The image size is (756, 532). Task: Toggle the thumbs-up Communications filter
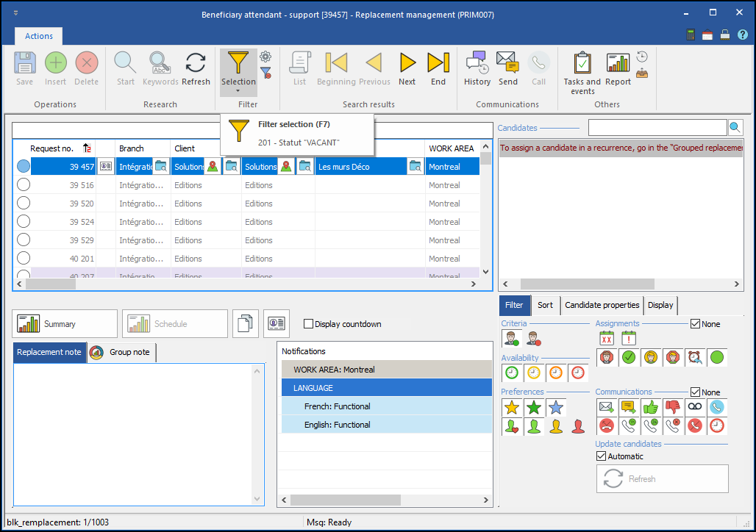pyautogui.click(x=651, y=407)
